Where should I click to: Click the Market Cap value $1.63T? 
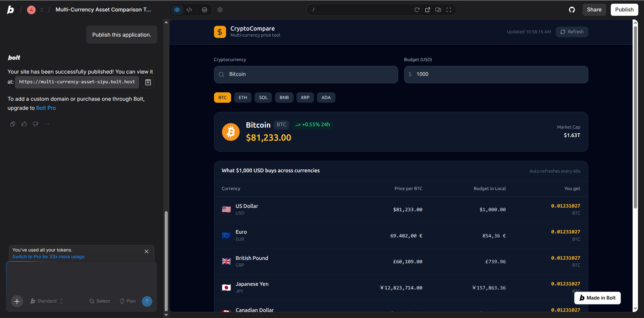click(x=572, y=135)
